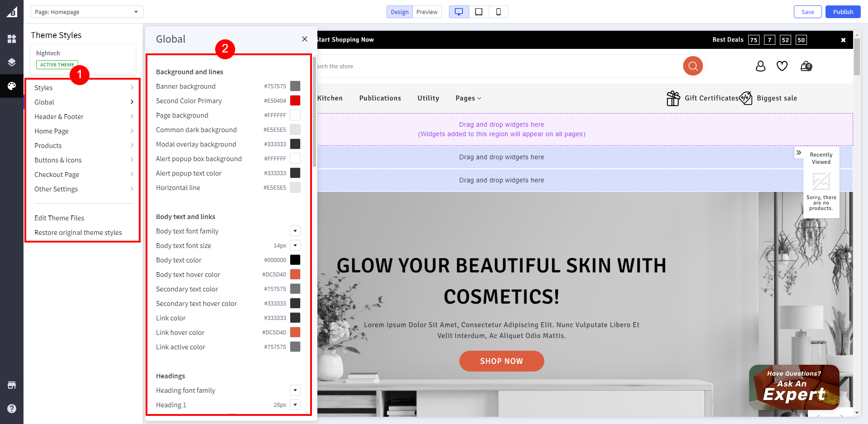Select the Theme Styles palette icon
This screenshot has width=868, height=424.
tap(12, 86)
